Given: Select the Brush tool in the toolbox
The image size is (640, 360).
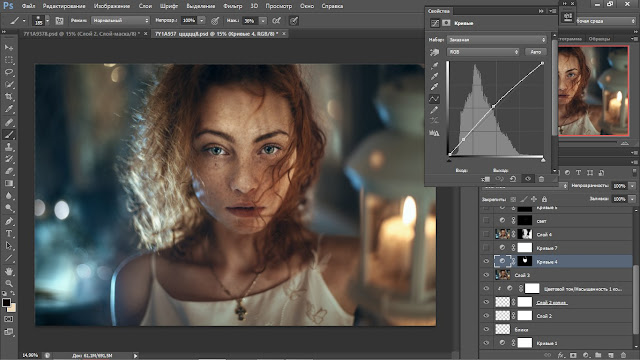Looking at the screenshot, I should (9, 134).
